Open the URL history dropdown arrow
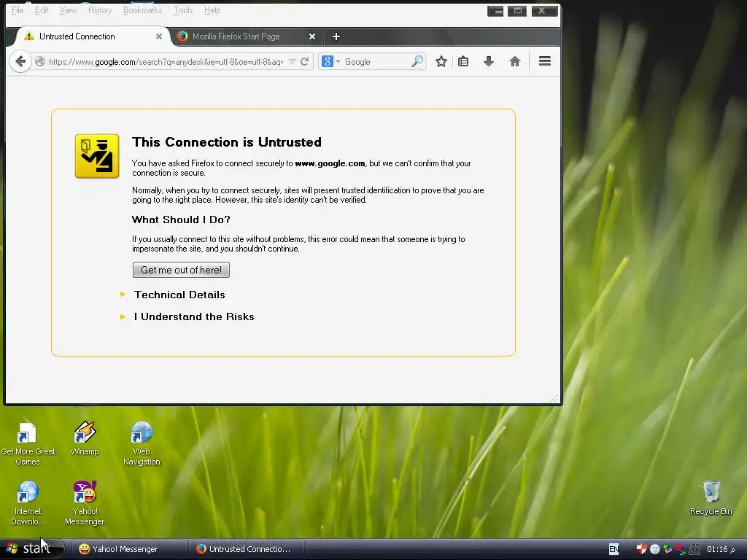Viewport: 747px width, 560px height. coord(292,61)
